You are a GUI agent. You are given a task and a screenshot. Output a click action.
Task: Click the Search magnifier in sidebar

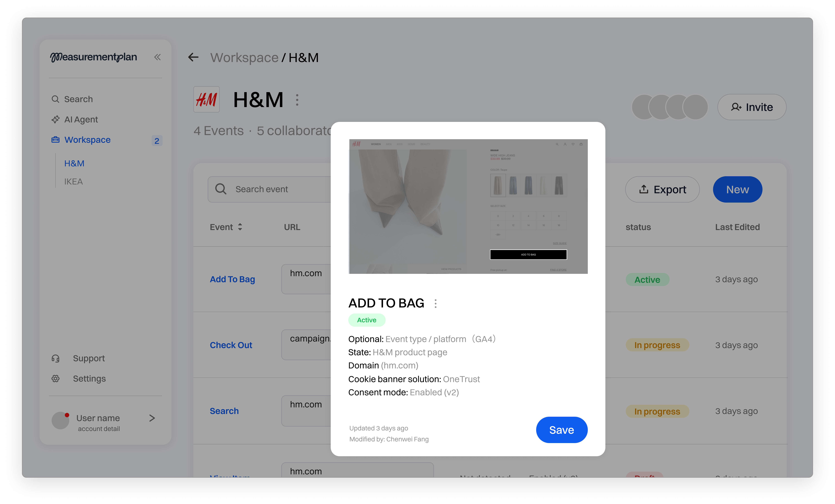[x=55, y=99]
